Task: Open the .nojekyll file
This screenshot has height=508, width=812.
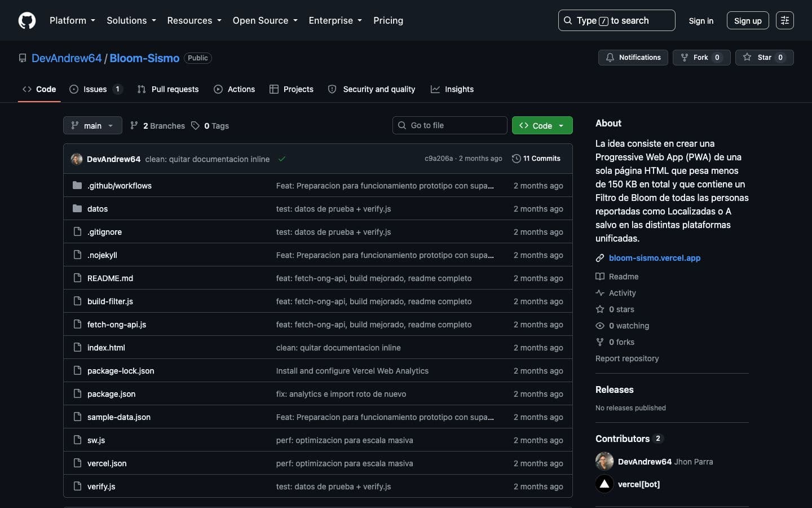Action: click(x=102, y=255)
